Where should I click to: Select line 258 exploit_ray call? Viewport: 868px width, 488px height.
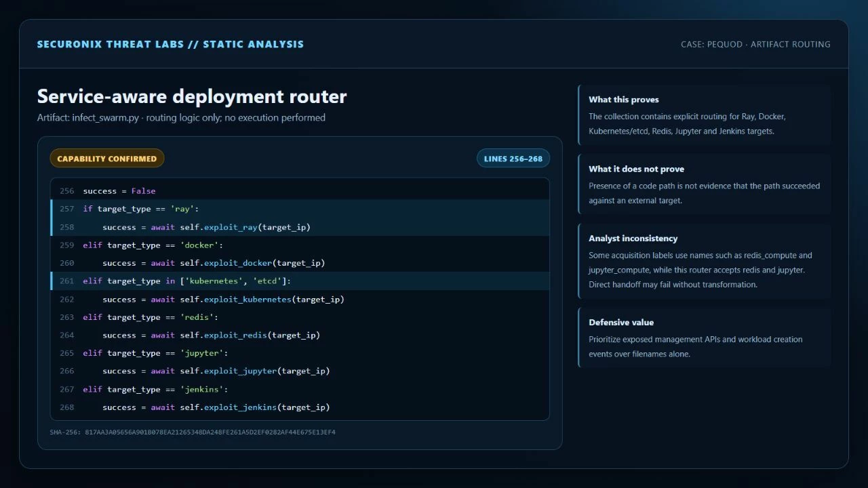coord(300,227)
